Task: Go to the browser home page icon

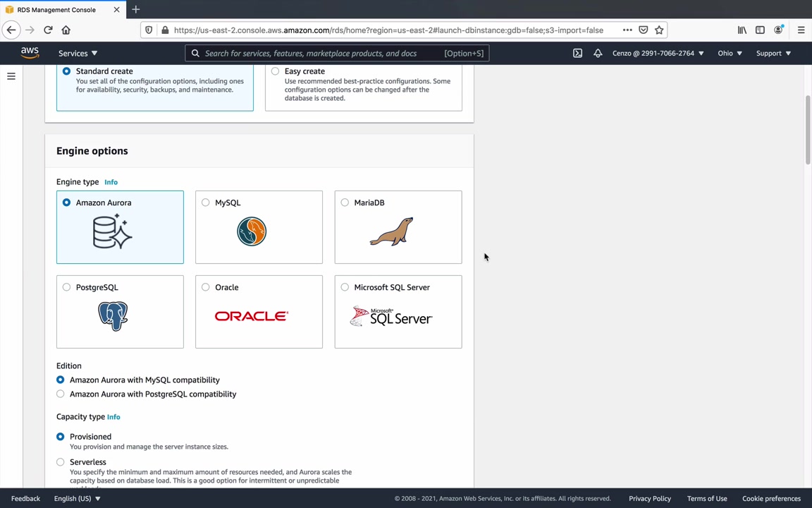Action: [66, 30]
